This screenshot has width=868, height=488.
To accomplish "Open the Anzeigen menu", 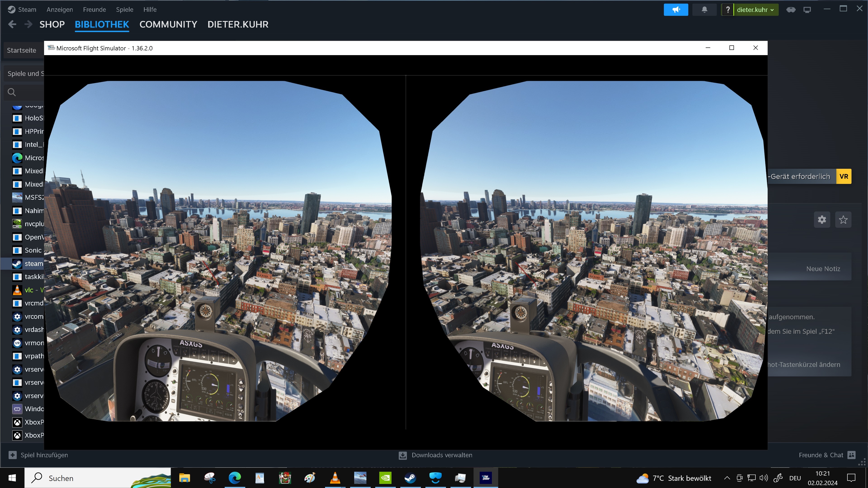I will tap(60, 9).
